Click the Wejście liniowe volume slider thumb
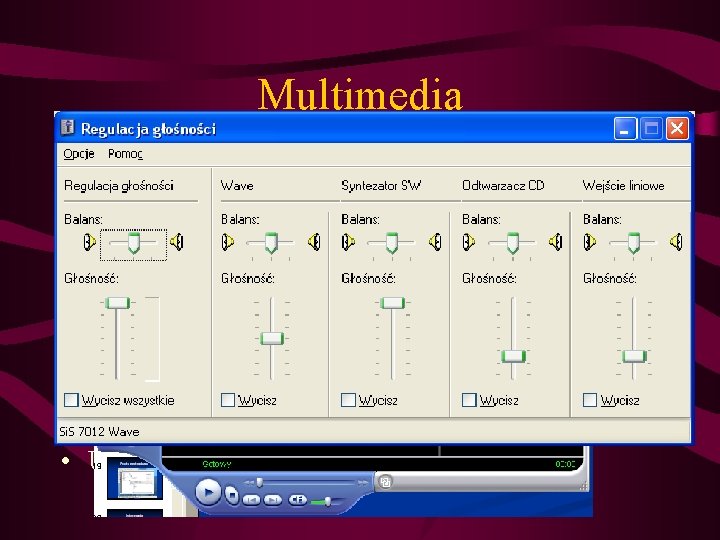 pos(635,356)
